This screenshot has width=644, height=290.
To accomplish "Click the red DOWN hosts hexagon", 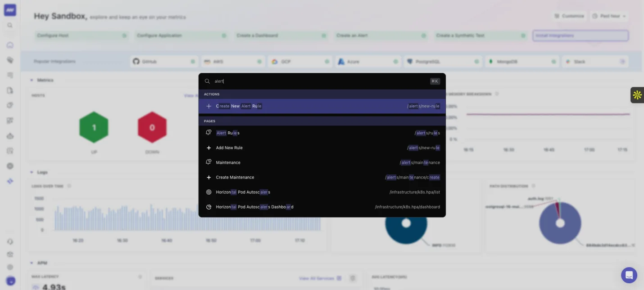I will [x=152, y=128].
